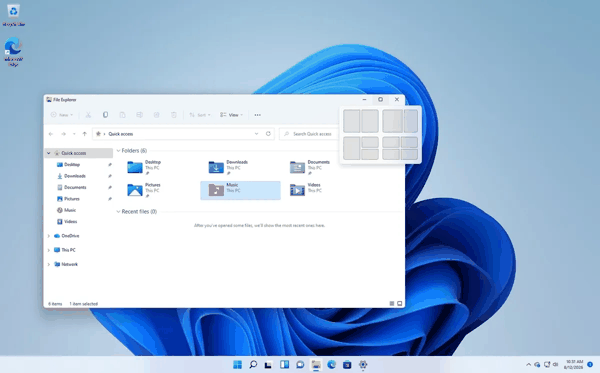600x373 pixels.
Task: Select the highlighted Music folder tile
Action: click(240, 190)
